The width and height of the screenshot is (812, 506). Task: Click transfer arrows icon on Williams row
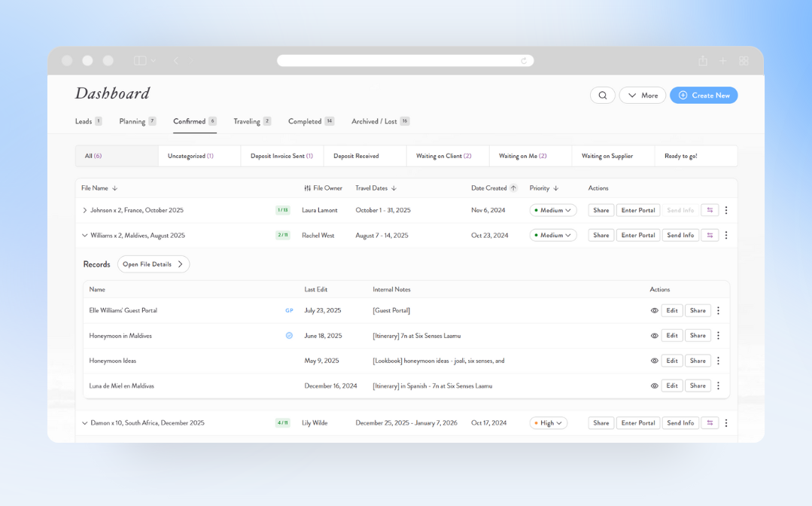710,235
